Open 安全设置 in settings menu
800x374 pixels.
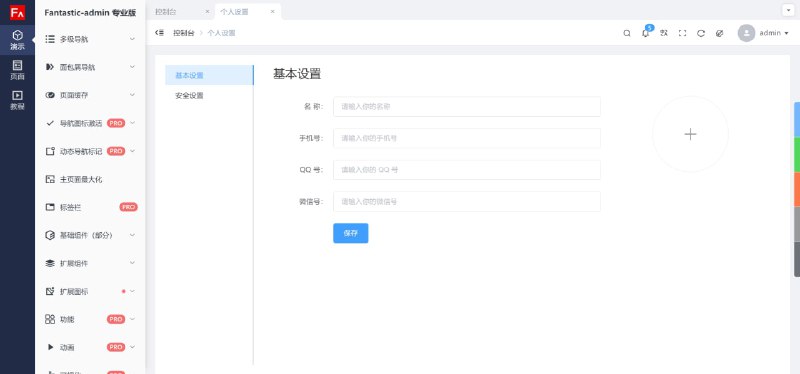209,95
